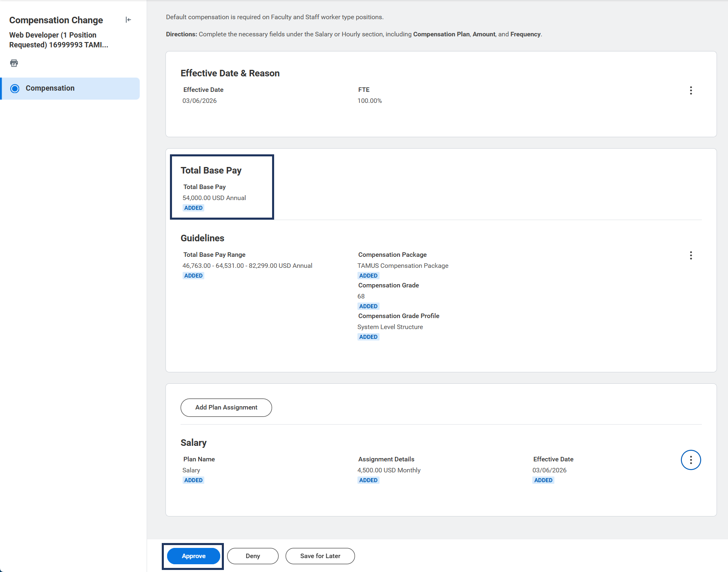Collapse the Compensation Change side panel
The image size is (728, 572).
128,20
